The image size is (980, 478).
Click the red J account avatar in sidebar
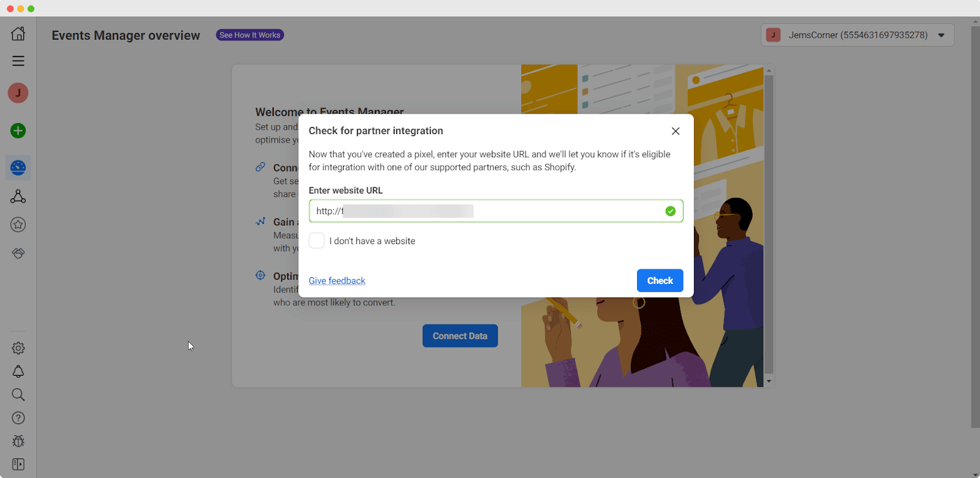pyautogui.click(x=18, y=93)
